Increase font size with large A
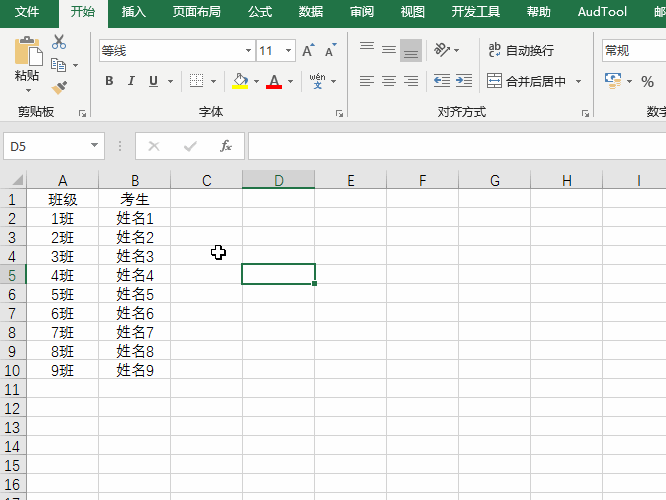 [x=309, y=51]
